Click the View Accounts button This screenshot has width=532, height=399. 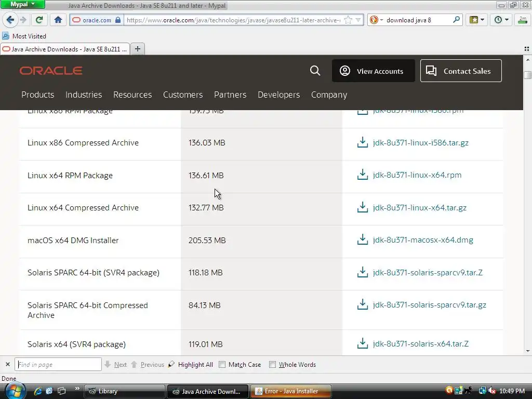[373, 71]
